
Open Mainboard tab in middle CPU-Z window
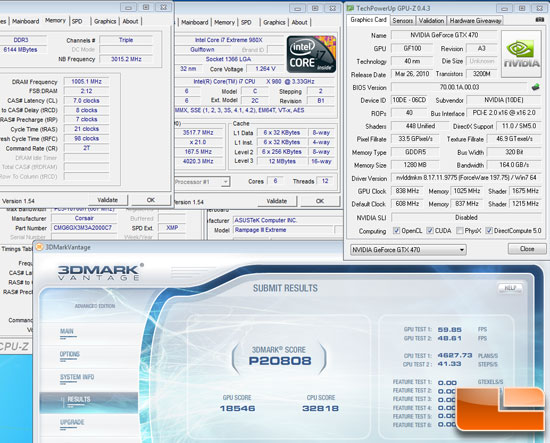point(195,22)
